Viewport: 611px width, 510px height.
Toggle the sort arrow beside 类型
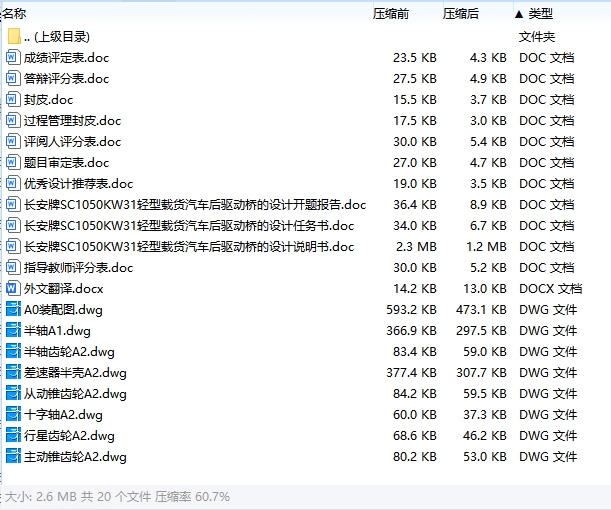pos(519,14)
